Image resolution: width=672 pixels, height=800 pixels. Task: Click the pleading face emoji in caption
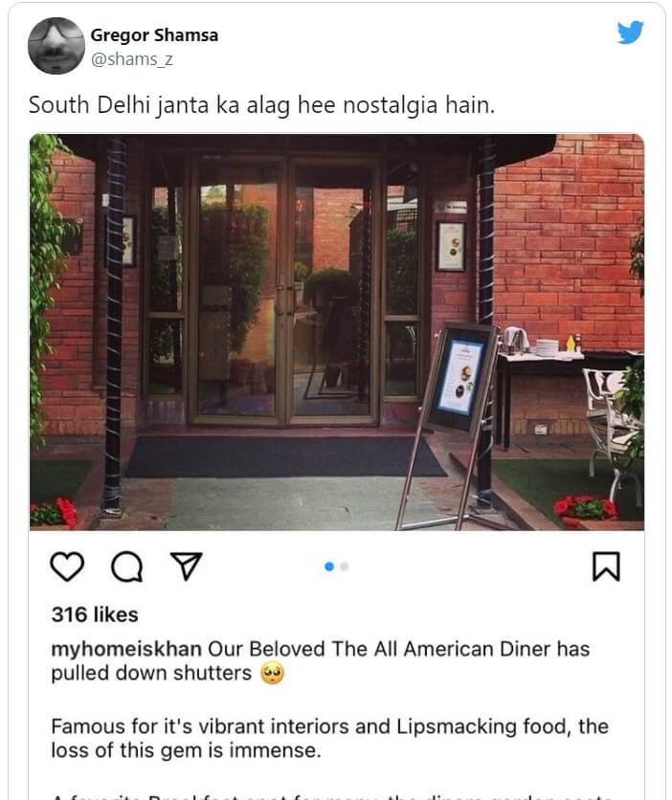point(273,674)
